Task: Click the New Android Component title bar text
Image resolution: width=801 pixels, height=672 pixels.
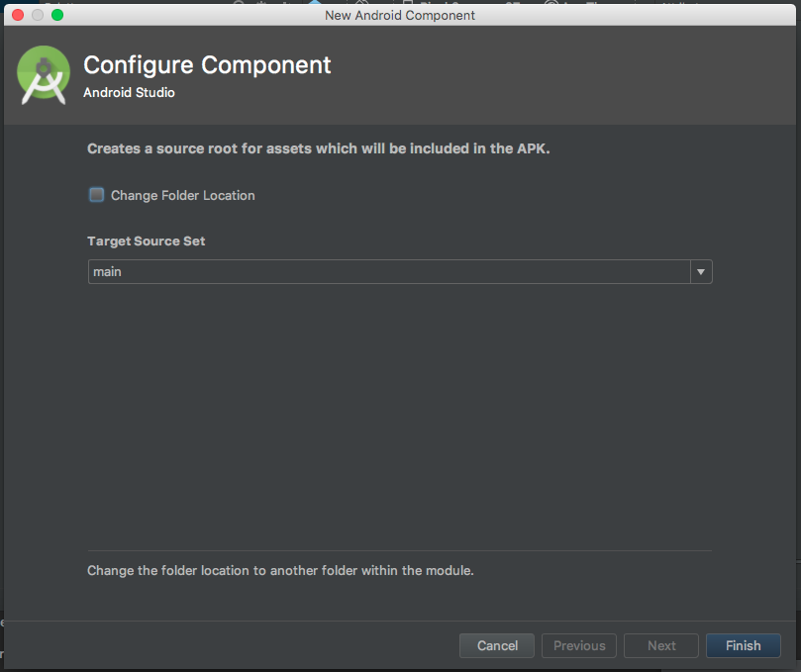Action: tap(400, 15)
